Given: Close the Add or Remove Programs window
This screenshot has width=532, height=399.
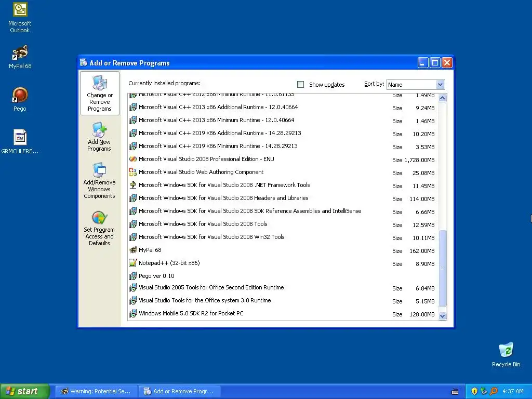Looking at the screenshot, I should click(447, 63).
